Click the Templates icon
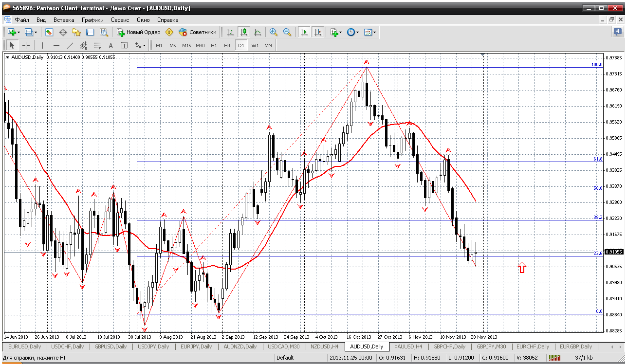This screenshot has width=627, height=364. 368,32
